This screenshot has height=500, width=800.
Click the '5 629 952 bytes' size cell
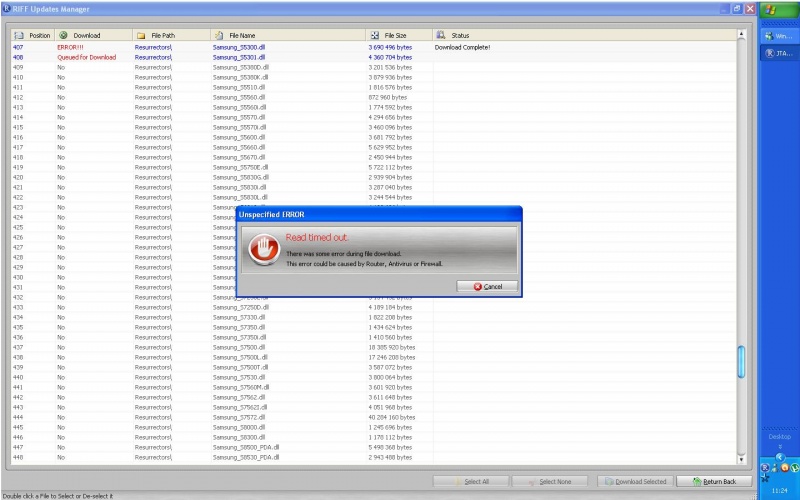click(x=390, y=147)
